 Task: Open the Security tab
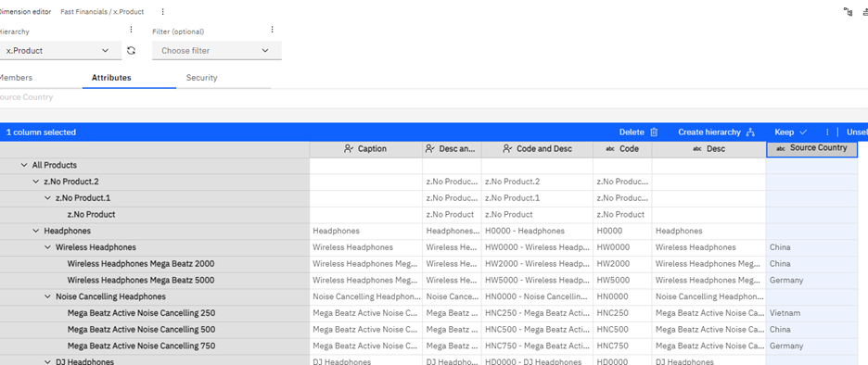[x=201, y=78]
